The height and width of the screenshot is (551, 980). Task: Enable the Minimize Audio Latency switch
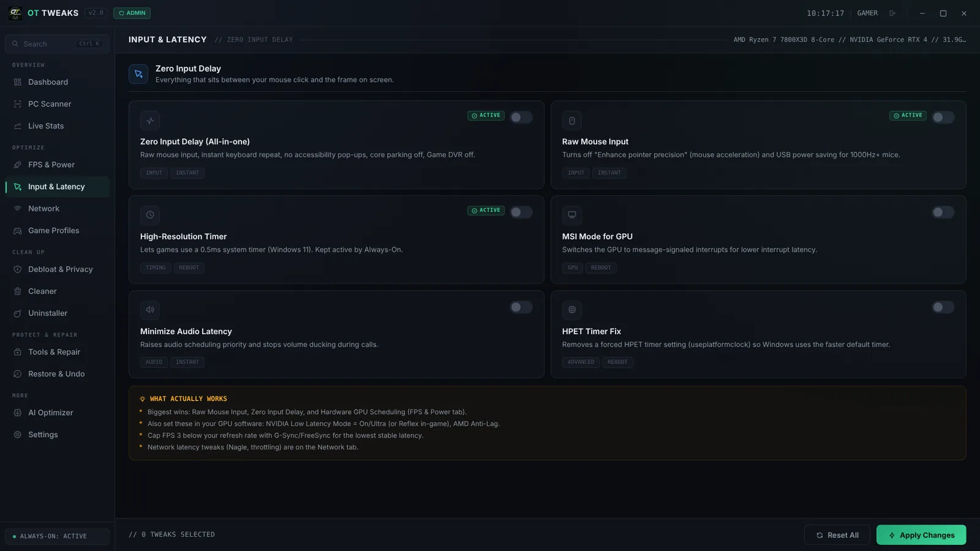[521, 307]
